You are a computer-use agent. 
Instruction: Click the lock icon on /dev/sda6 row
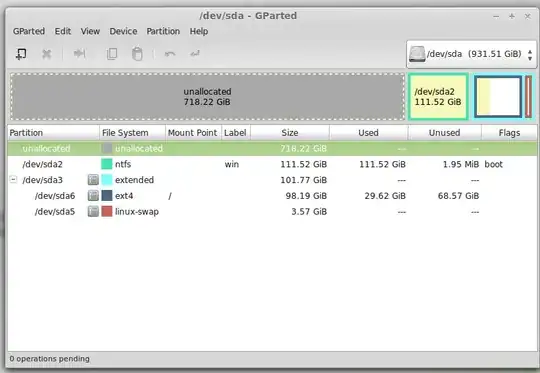[x=93, y=196]
